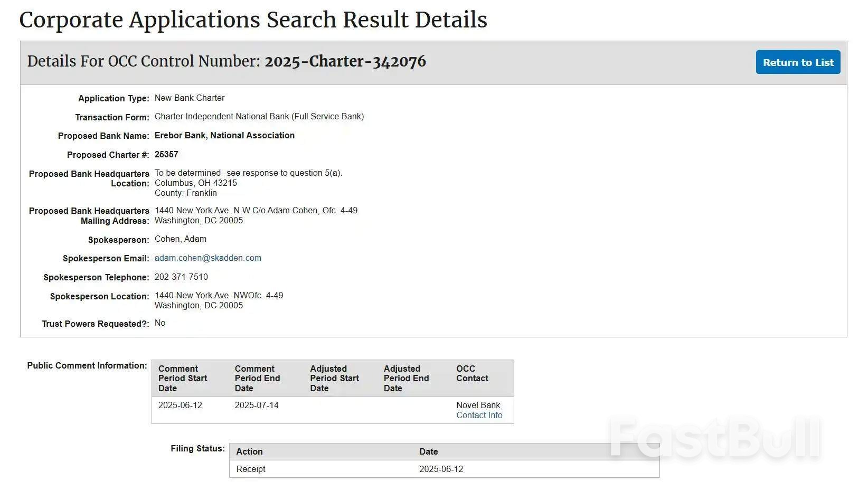Click the Comment Period Start Date column header

[x=183, y=379]
